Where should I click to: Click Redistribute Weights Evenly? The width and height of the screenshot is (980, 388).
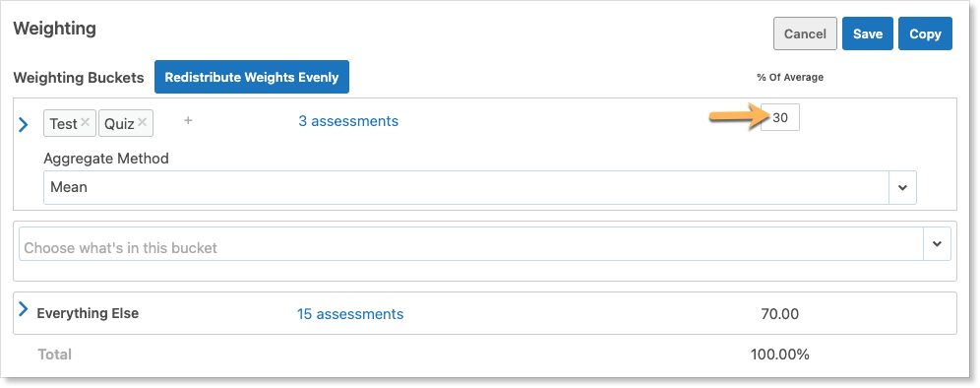pyautogui.click(x=252, y=77)
